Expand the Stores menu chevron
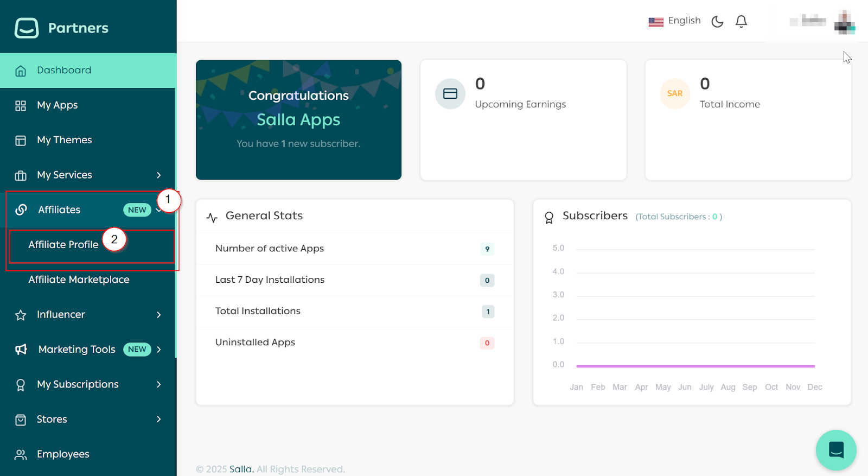This screenshot has height=476, width=868. pyautogui.click(x=158, y=420)
